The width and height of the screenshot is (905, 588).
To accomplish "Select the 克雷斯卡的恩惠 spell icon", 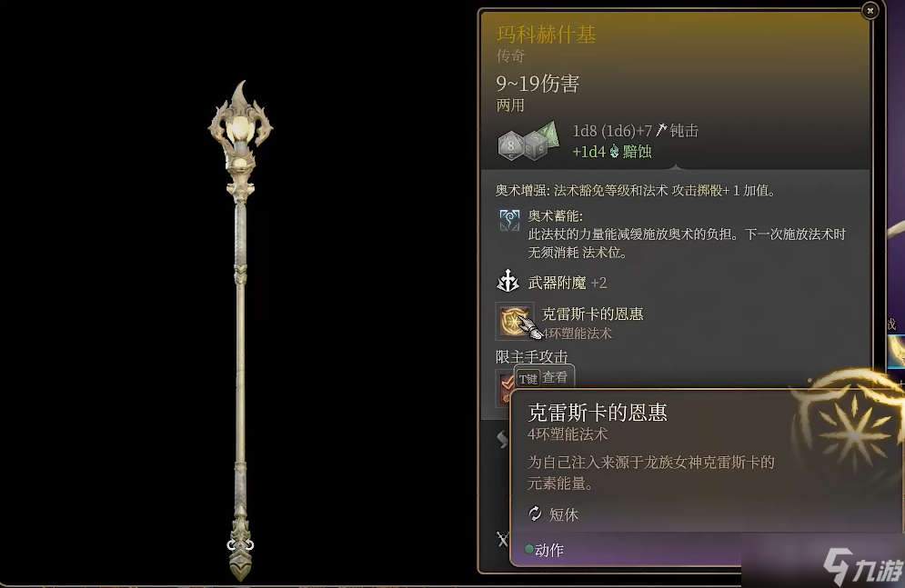I will (x=514, y=321).
